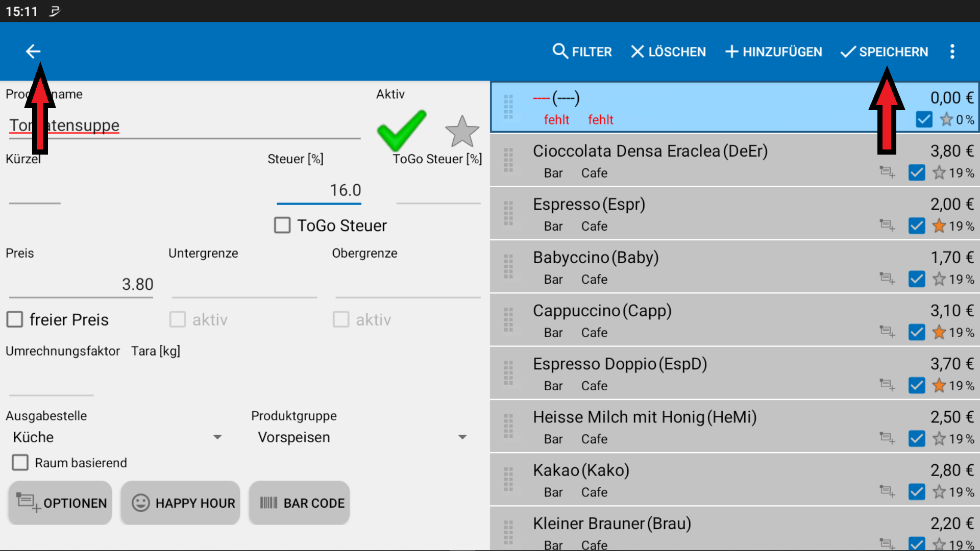Viewport: 980px width, 551px height.
Task: Enable the ToGo Steuer checkbox
Action: click(x=282, y=225)
